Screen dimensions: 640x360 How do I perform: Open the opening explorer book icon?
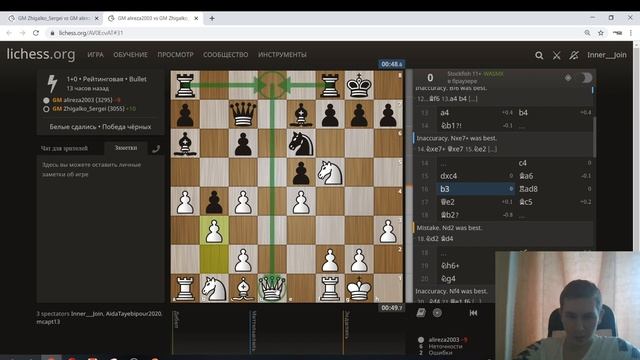click(421, 313)
